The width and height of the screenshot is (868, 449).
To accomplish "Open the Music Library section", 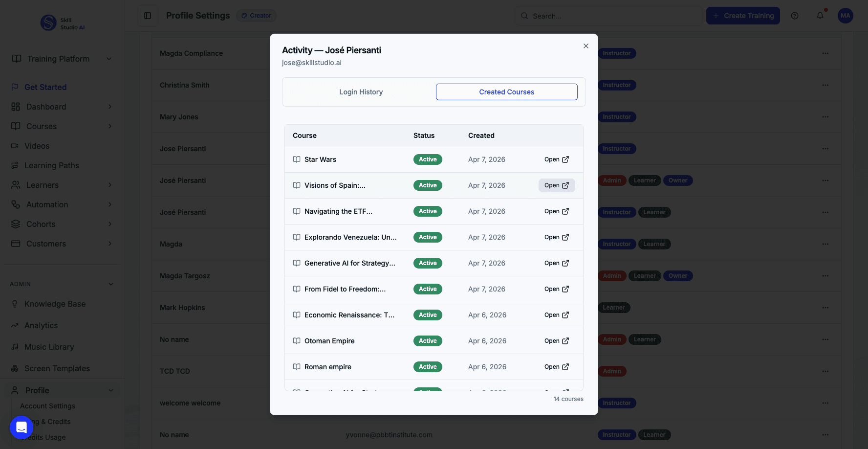I will click(x=49, y=347).
